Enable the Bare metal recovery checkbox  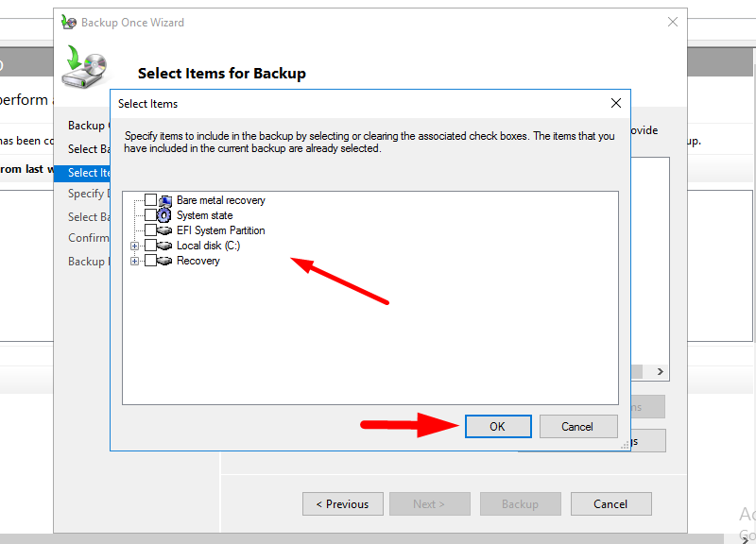[x=150, y=200]
